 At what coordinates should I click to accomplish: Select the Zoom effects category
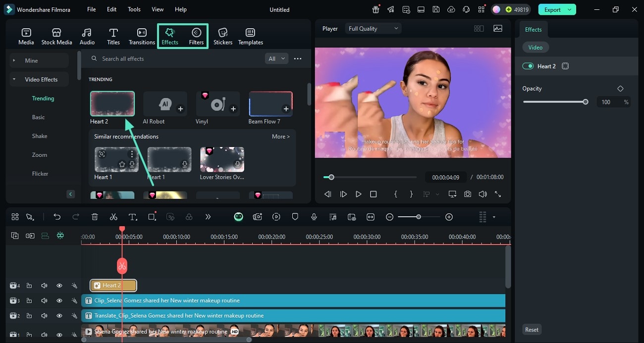40,155
